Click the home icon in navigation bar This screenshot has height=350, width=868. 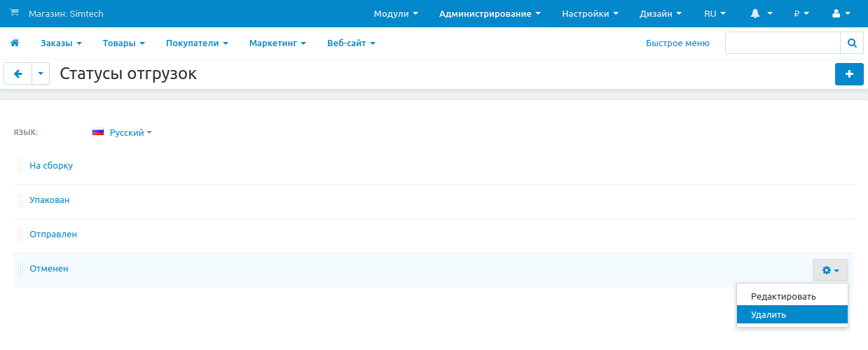14,43
